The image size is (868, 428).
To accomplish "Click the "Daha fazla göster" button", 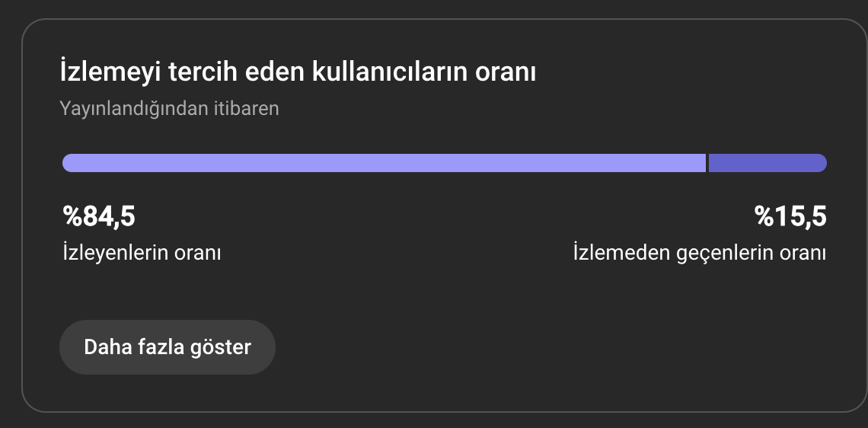I will pos(168,347).
